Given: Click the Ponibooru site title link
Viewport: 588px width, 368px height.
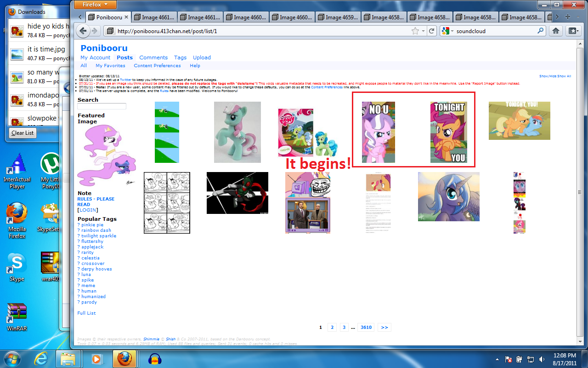Looking at the screenshot, I should [104, 48].
